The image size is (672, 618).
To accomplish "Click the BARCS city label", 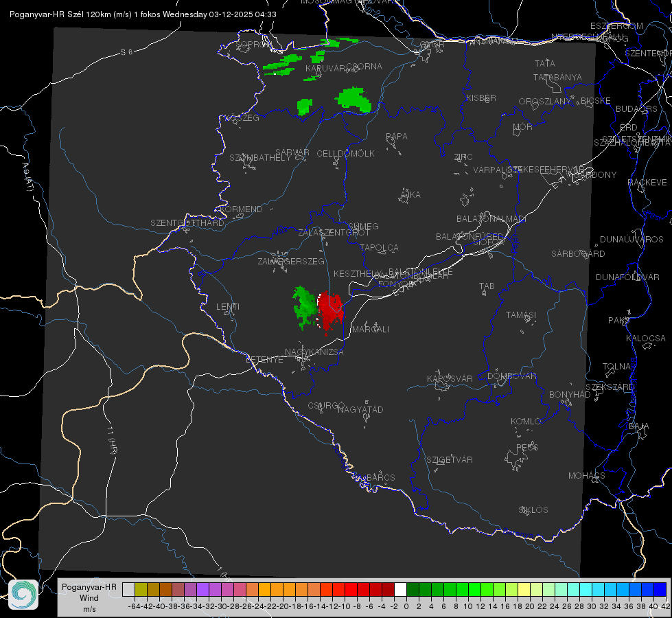I will tap(381, 478).
